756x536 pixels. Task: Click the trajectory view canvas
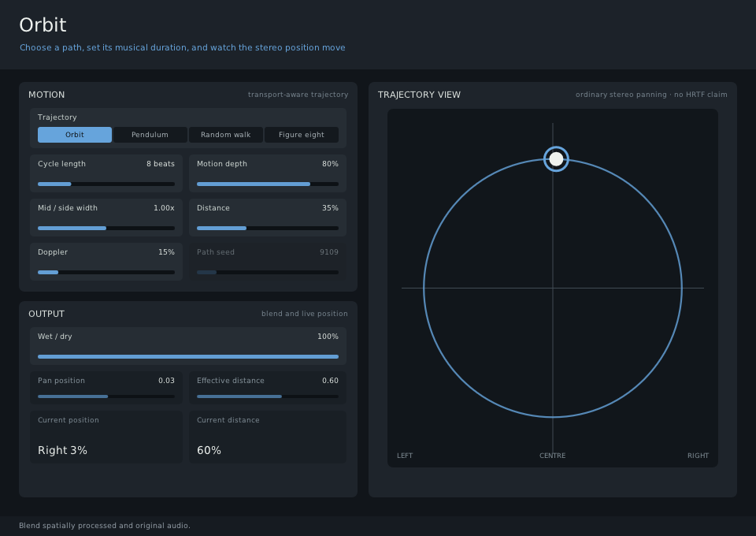553,288
